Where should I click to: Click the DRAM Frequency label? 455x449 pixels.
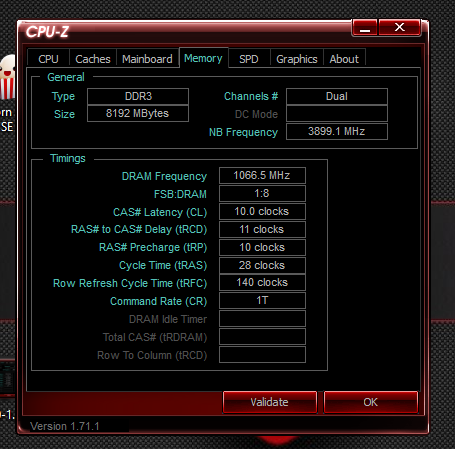164,176
